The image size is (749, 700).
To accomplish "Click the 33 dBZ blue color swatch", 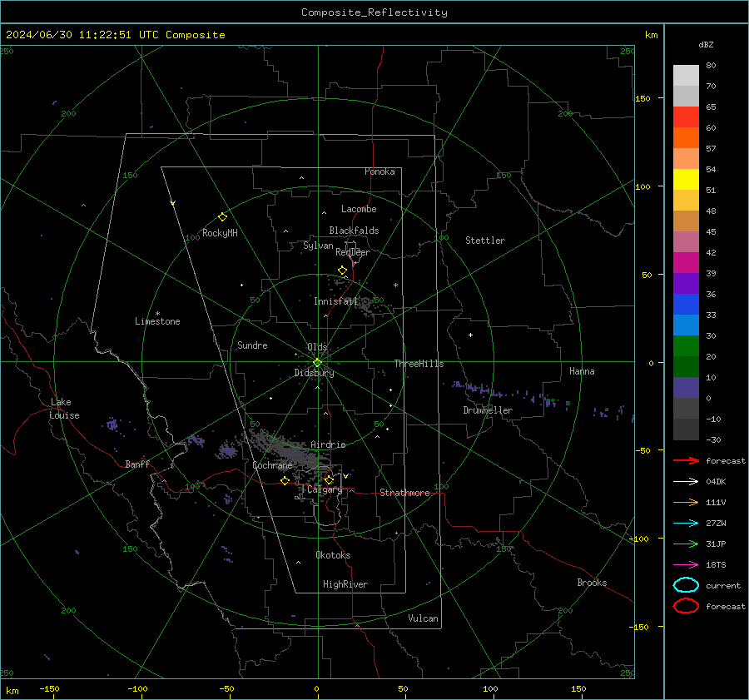I will click(686, 325).
